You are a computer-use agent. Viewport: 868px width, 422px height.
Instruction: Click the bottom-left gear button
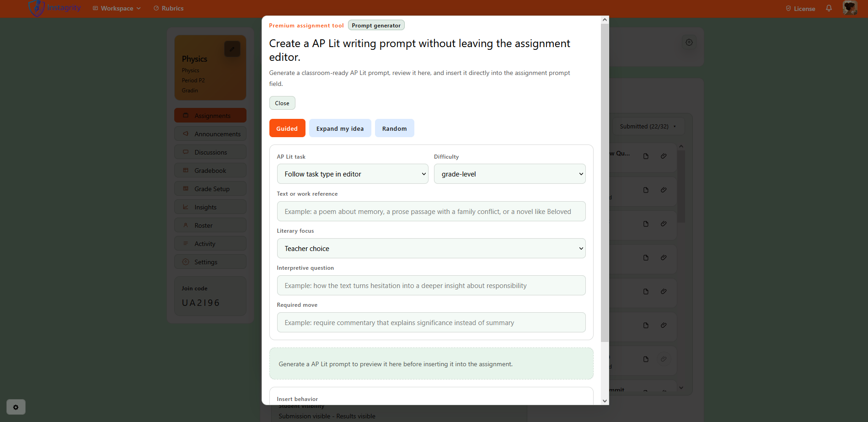click(x=16, y=407)
